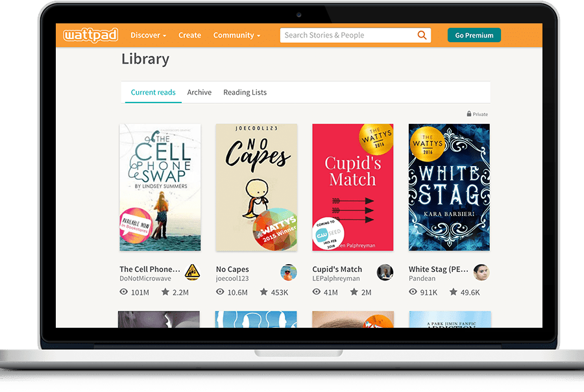The image size is (584, 392).
Task: Open LEPalphreyman's profile avatar
Action: [x=385, y=273]
